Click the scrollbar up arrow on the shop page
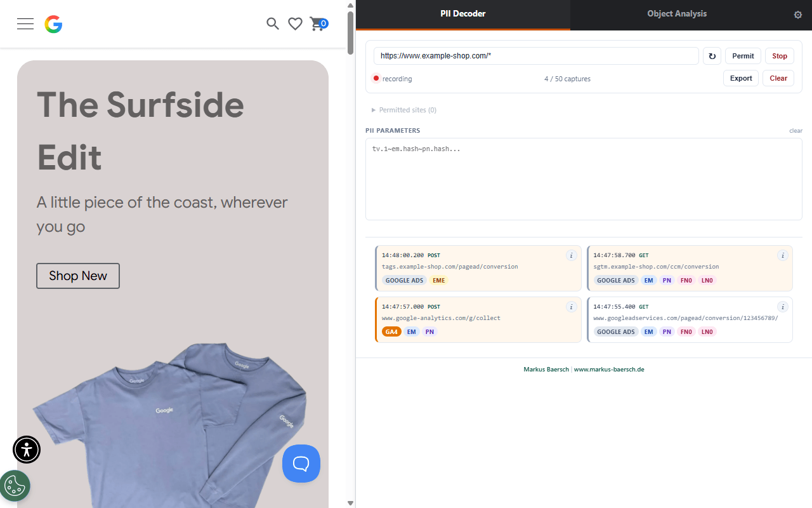 point(351,5)
